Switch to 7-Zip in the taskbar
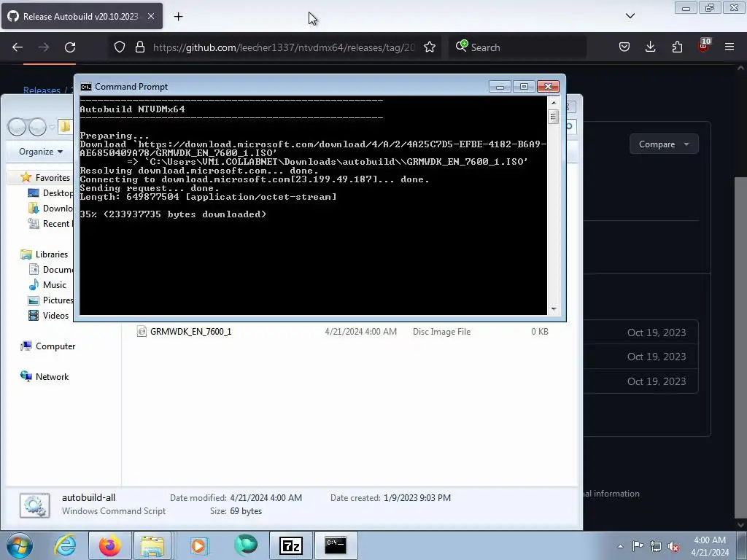Image resolution: width=747 pixels, height=560 pixels. pyautogui.click(x=291, y=545)
